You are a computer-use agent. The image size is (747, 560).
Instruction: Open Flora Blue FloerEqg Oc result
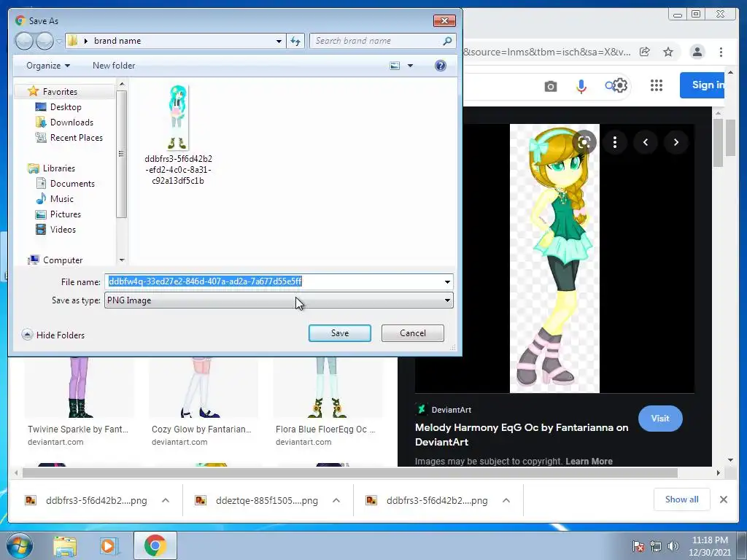coord(325,429)
